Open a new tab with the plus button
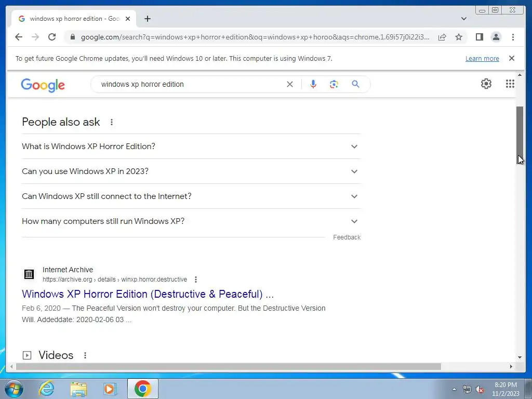This screenshot has width=532, height=399. [x=147, y=19]
